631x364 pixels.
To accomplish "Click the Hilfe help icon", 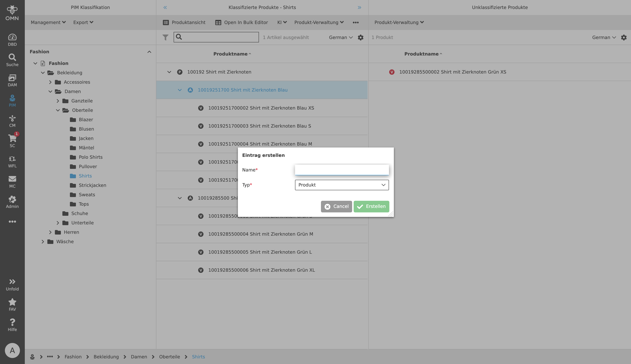I will click(x=12, y=324).
